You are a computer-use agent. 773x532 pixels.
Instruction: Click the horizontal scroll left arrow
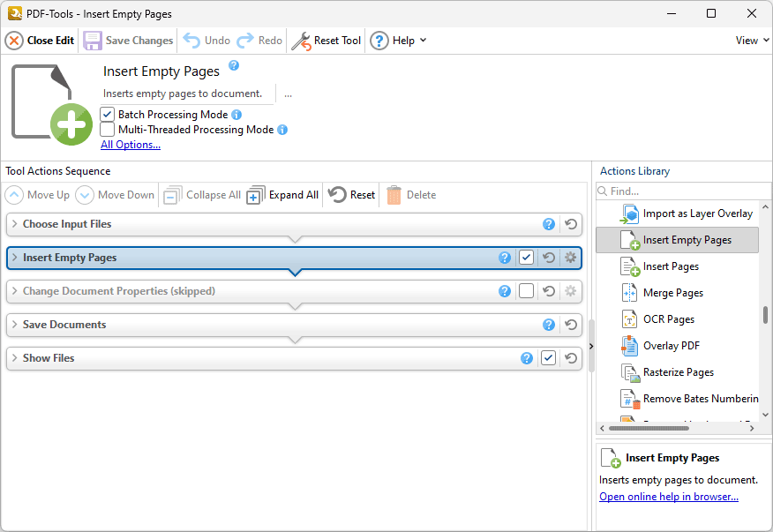pos(602,429)
